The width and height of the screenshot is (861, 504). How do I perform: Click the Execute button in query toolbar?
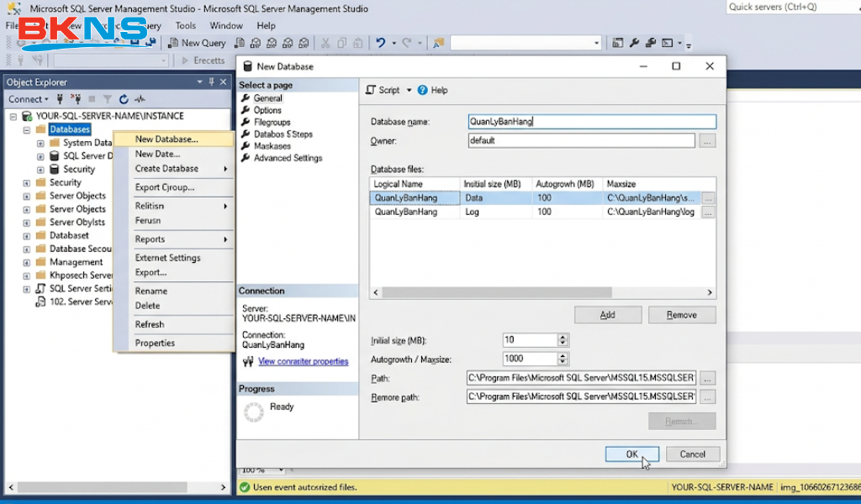click(x=203, y=60)
